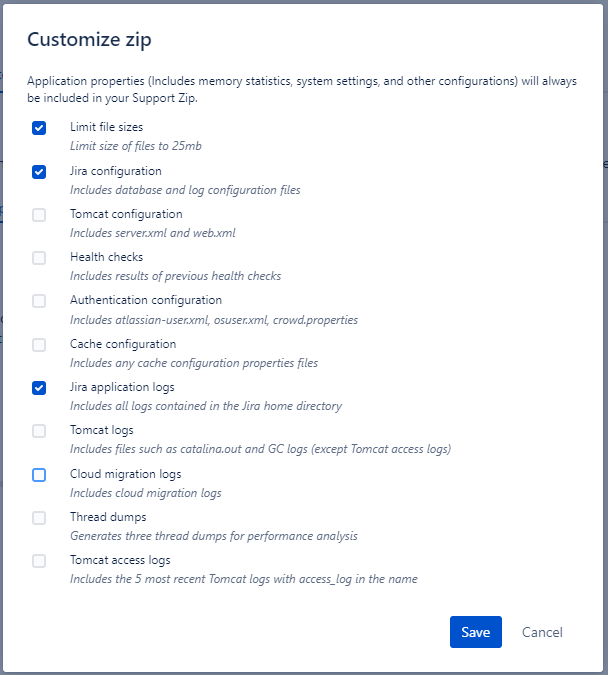Click the Tomcat access logs label
608x675 pixels.
(120, 560)
